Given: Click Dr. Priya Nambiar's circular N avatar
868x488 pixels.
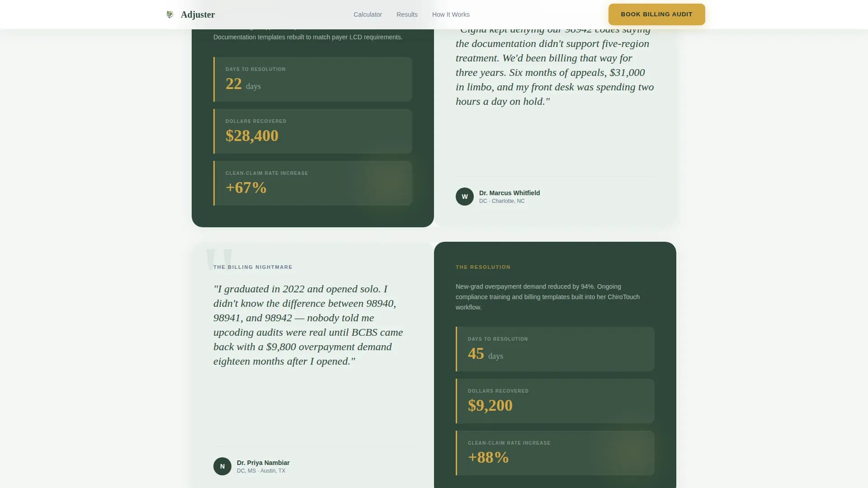Looking at the screenshot, I should click(222, 466).
